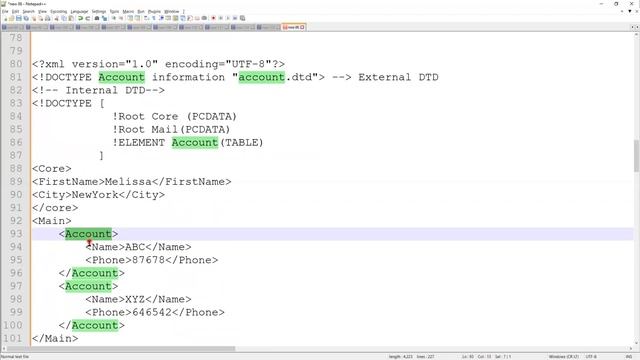Open the Macro menu
640x360 pixels.
click(x=128, y=11)
